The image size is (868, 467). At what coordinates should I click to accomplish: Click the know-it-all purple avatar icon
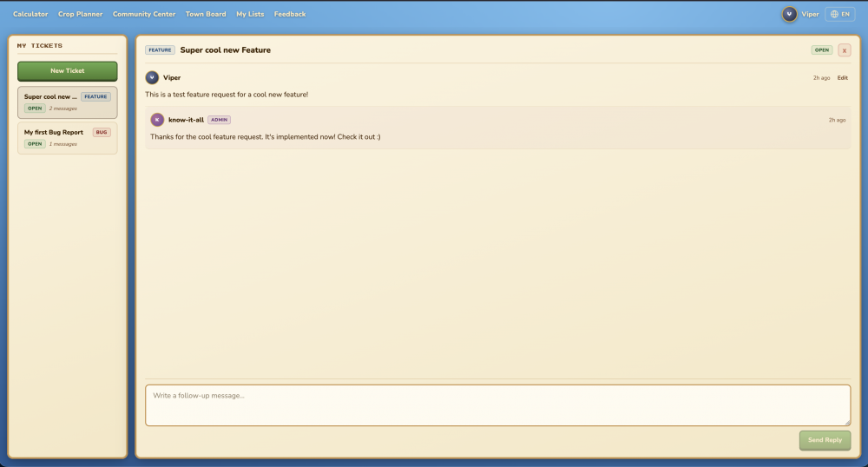point(157,120)
